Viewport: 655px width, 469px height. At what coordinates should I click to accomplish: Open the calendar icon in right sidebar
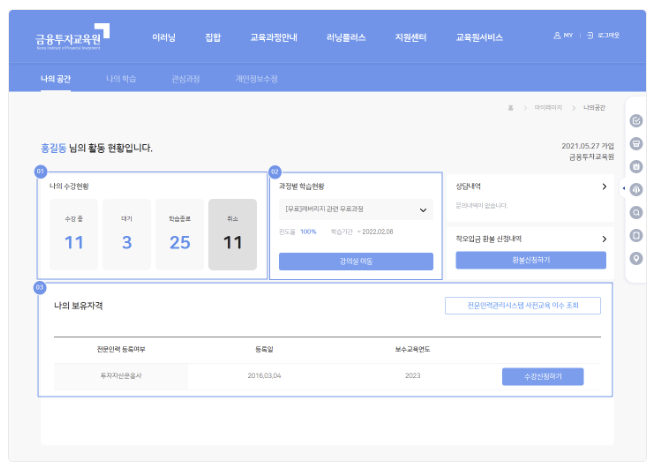pos(636,167)
